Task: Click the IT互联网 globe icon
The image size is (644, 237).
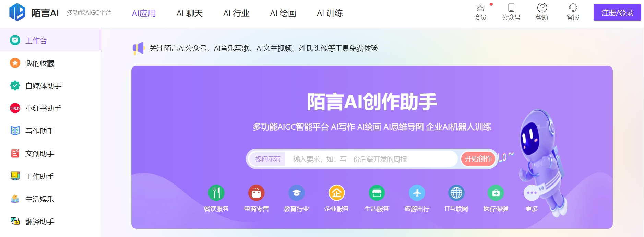Action: pos(456,193)
